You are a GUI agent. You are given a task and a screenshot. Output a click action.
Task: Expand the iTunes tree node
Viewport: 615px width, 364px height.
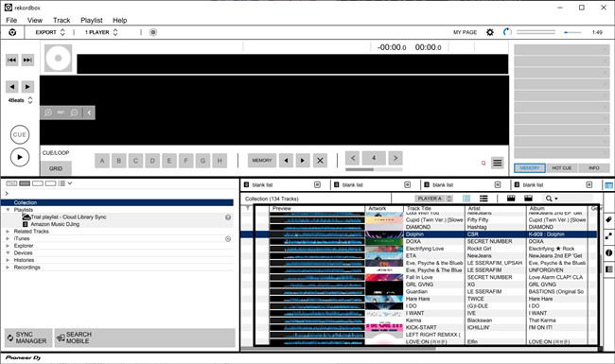[8, 238]
